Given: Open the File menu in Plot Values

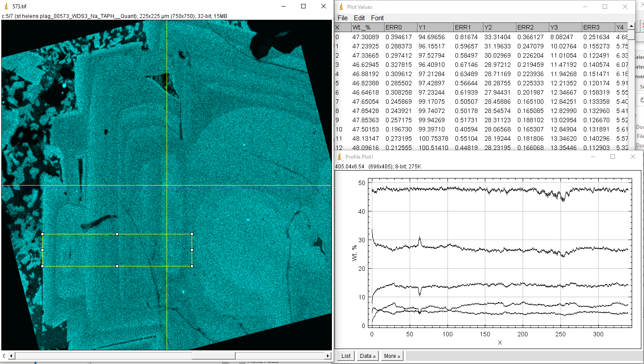Looking at the screenshot, I should point(342,18).
